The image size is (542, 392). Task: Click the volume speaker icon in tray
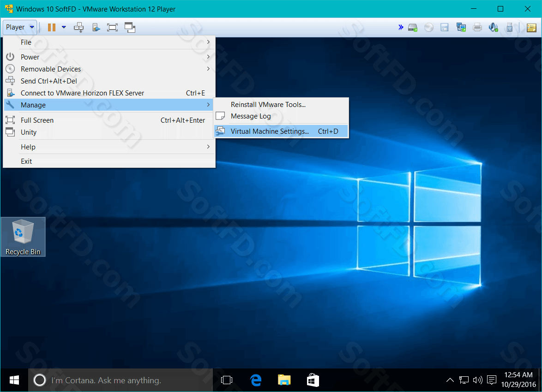pos(477,380)
